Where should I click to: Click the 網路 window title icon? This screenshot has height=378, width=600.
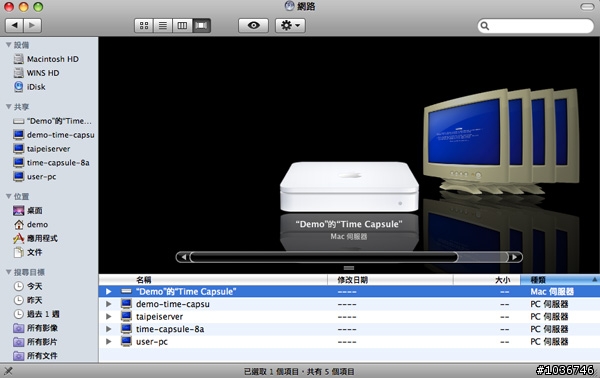point(290,6)
